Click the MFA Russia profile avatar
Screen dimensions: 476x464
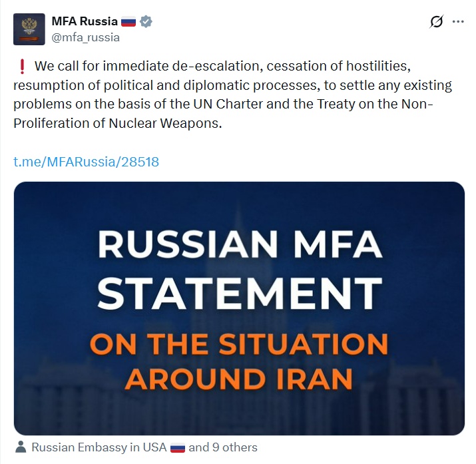[29, 29]
